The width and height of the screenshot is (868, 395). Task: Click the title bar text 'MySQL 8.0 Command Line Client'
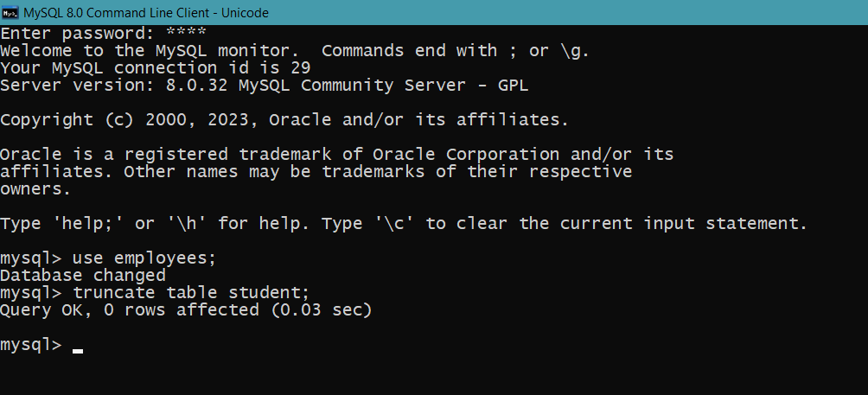point(118,13)
